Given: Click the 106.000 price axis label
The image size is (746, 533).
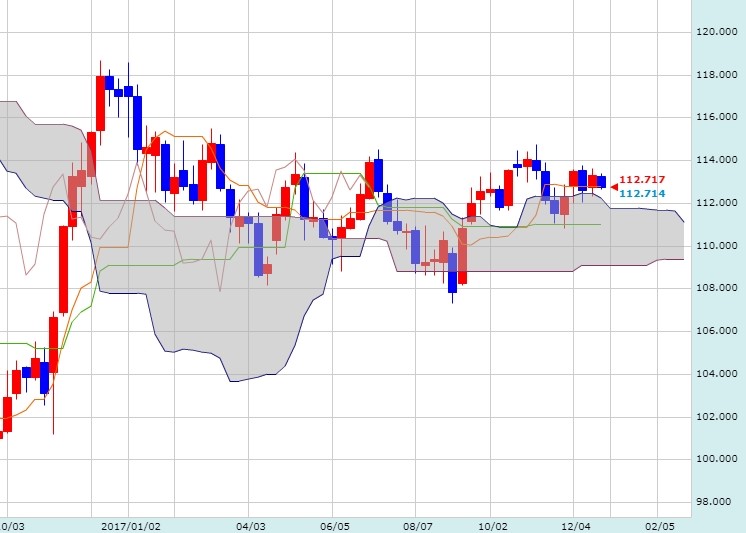Looking at the screenshot, I should (x=717, y=331).
